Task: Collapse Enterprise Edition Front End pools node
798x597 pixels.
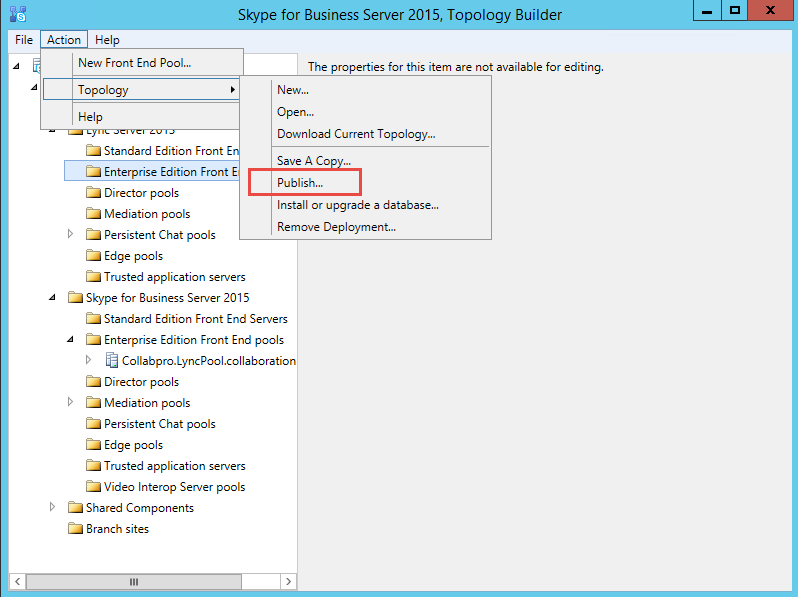Action: click(x=70, y=339)
